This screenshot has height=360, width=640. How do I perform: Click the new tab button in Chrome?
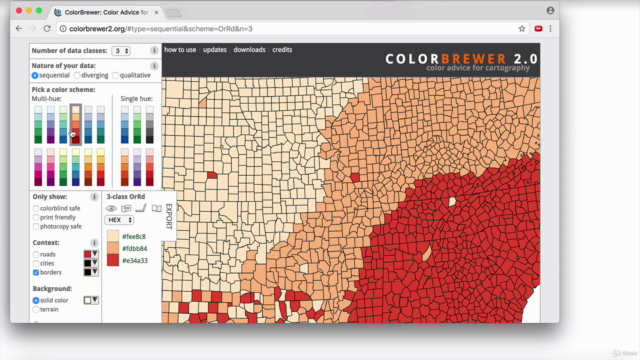(x=173, y=13)
